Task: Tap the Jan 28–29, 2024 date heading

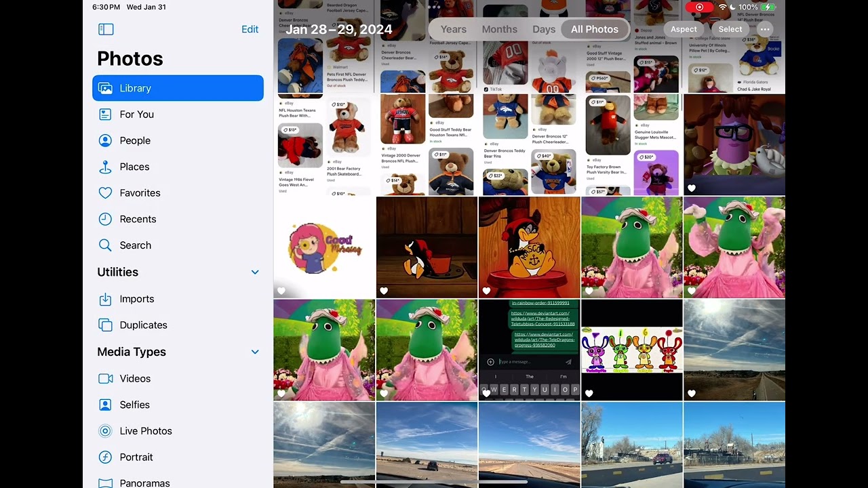Action: 338,29
